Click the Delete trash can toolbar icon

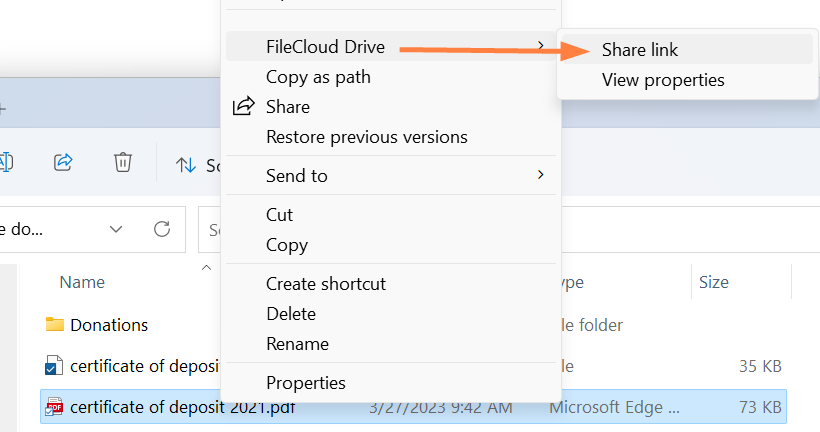[x=122, y=162]
